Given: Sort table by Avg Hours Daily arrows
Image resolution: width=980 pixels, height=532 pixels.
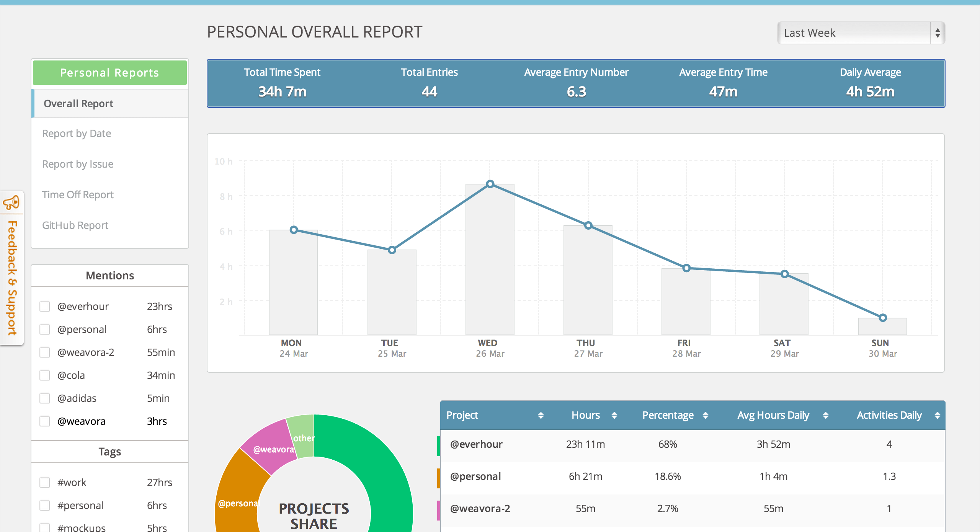Looking at the screenshot, I should [825, 415].
